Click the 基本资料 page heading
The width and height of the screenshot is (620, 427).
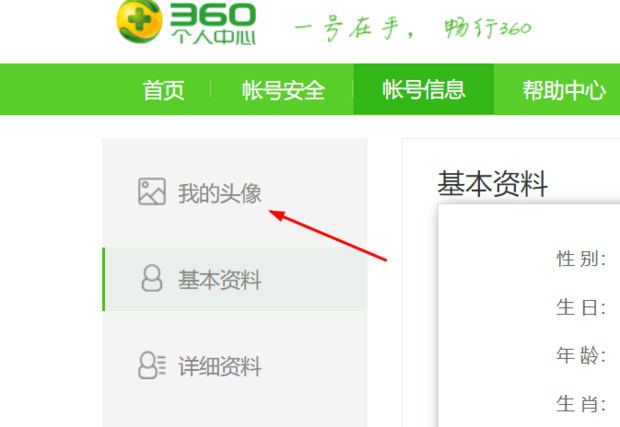tap(492, 184)
